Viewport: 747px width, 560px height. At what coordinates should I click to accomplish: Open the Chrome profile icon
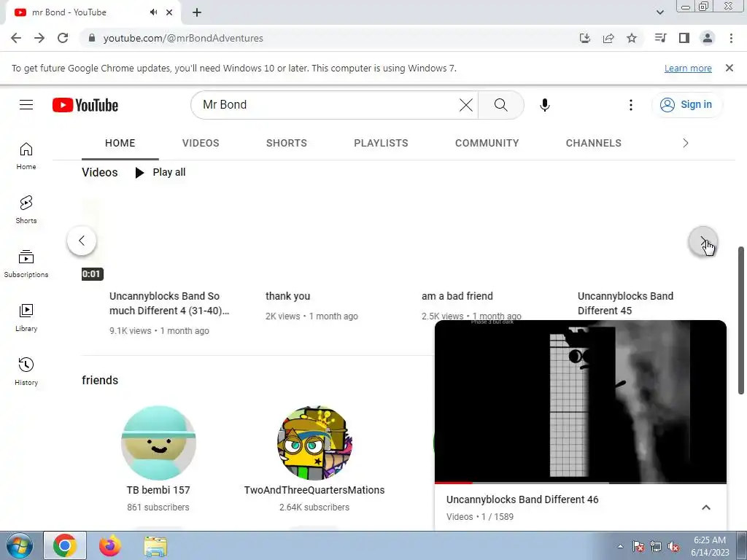708,38
